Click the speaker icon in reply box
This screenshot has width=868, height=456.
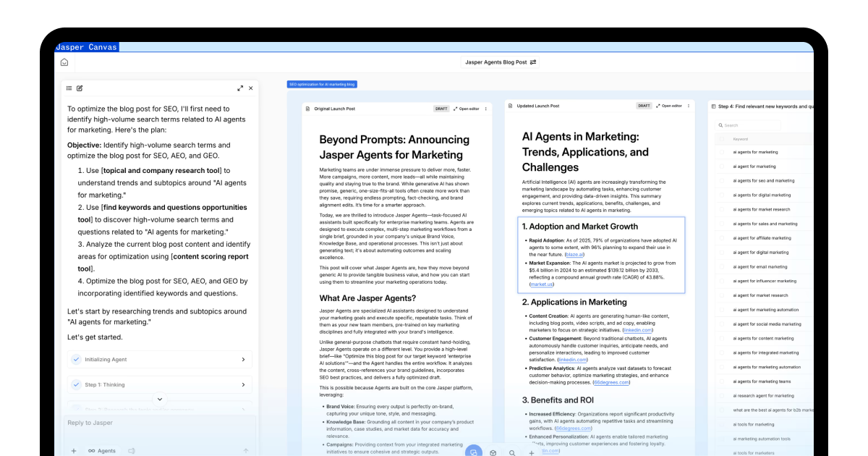click(132, 451)
